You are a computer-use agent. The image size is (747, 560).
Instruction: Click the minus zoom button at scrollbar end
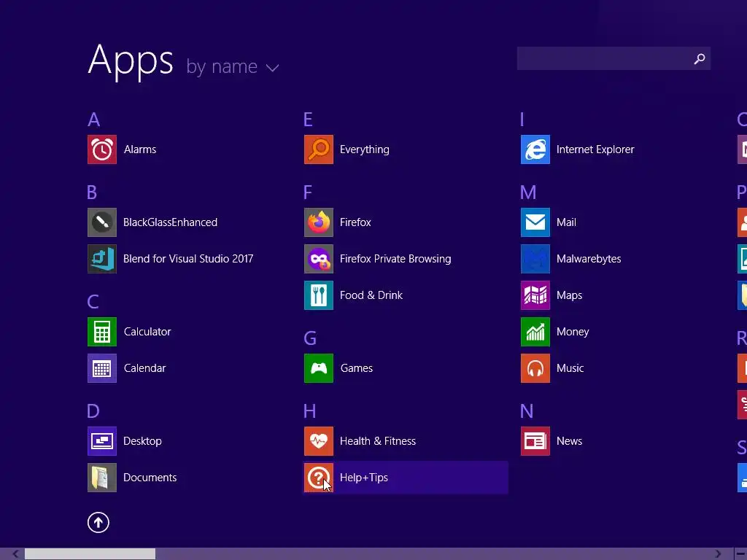pos(741,554)
